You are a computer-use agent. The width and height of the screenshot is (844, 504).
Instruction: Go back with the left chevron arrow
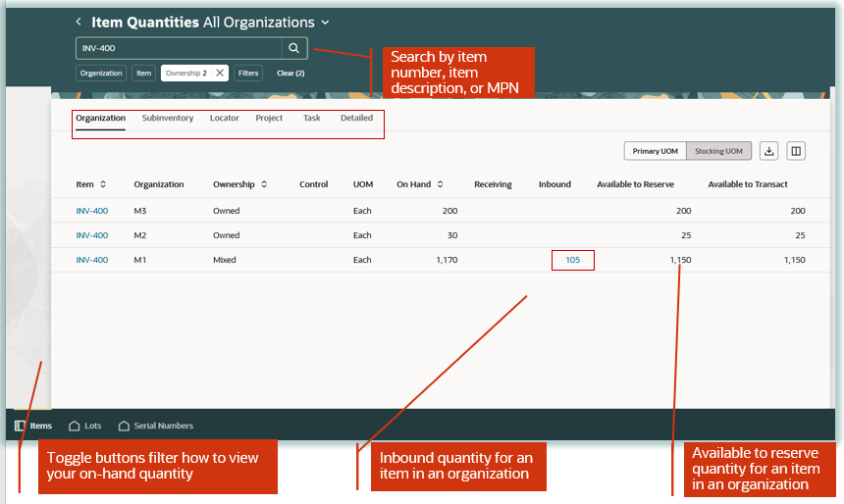coord(79,22)
